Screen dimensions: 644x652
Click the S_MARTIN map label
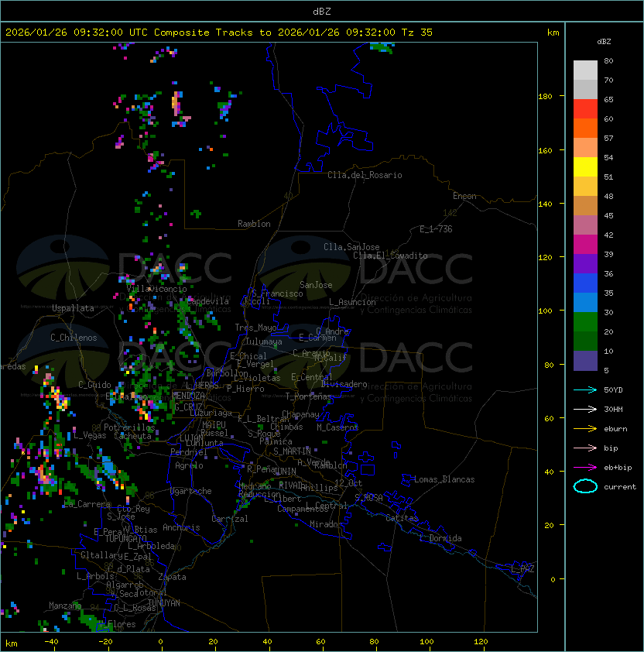click(292, 451)
